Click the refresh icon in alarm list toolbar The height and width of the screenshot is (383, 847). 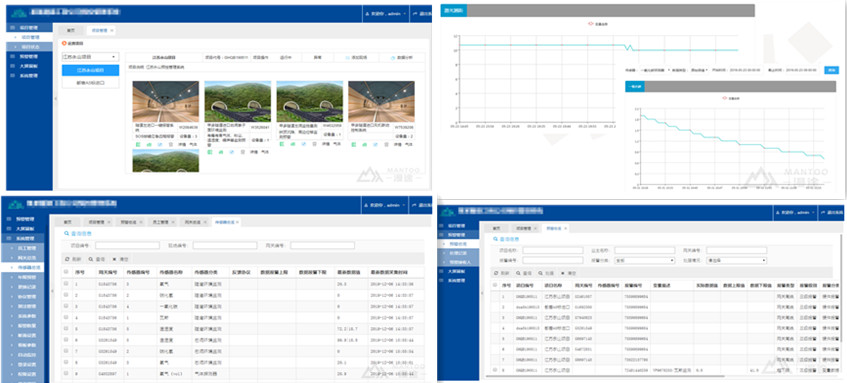[x=495, y=274]
